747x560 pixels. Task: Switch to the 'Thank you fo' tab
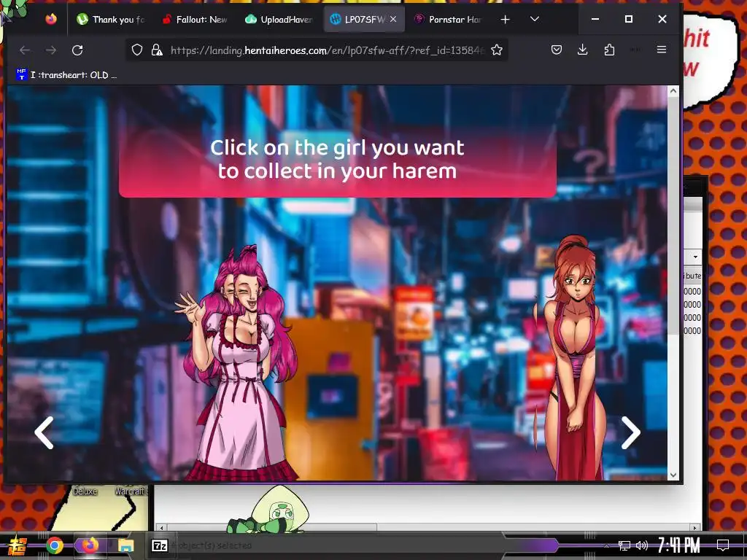(111, 20)
